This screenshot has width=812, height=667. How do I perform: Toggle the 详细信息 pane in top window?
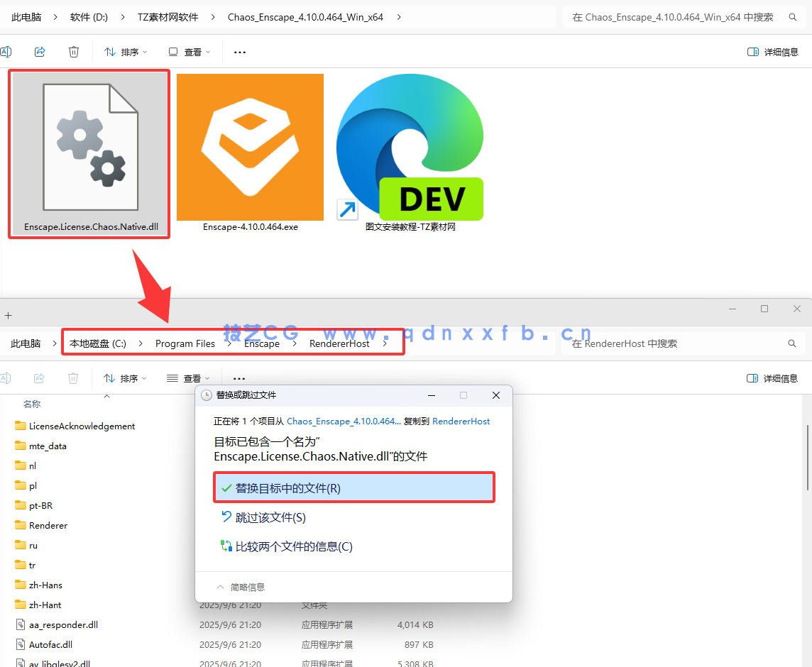[773, 52]
